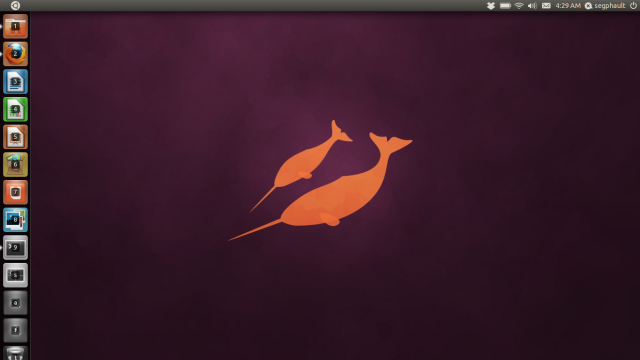Viewport: 640px width, 360px height.
Task: Open the Dropbox indicator in the panel
Action: (x=491, y=5)
